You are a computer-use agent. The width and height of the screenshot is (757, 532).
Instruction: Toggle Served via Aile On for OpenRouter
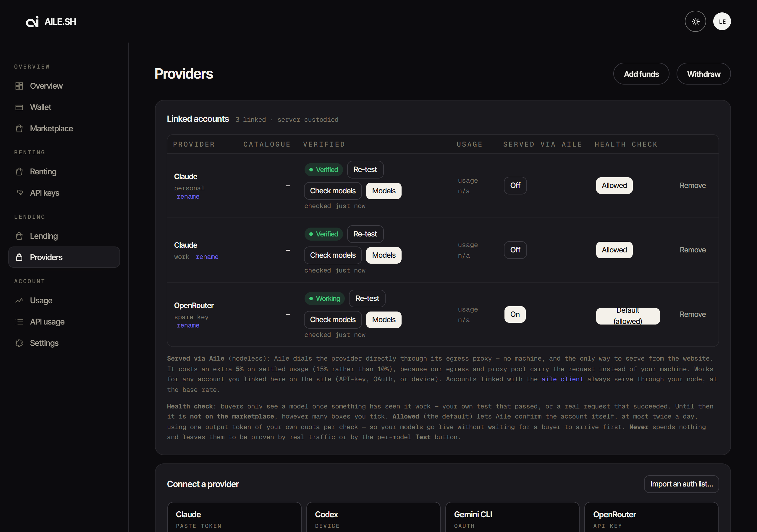tap(515, 314)
